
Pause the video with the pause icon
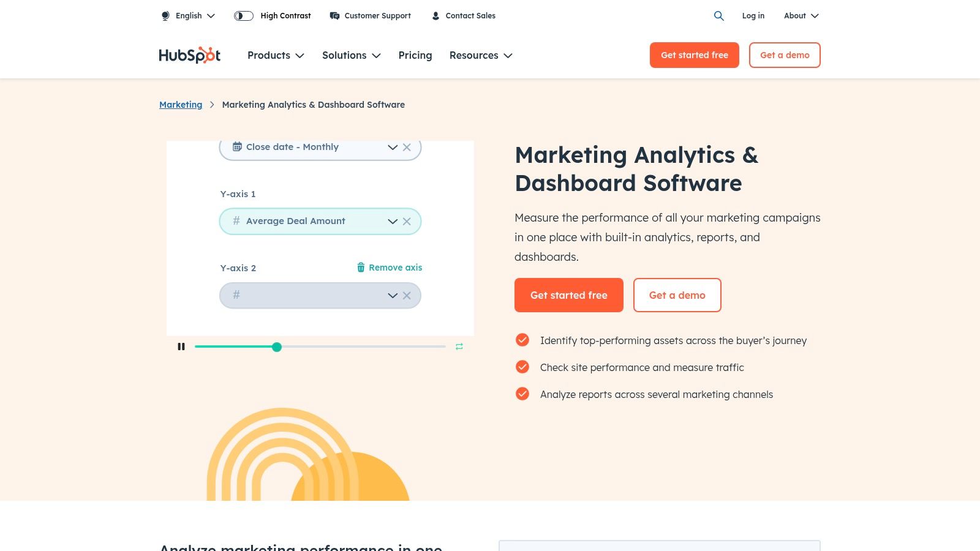point(181,347)
